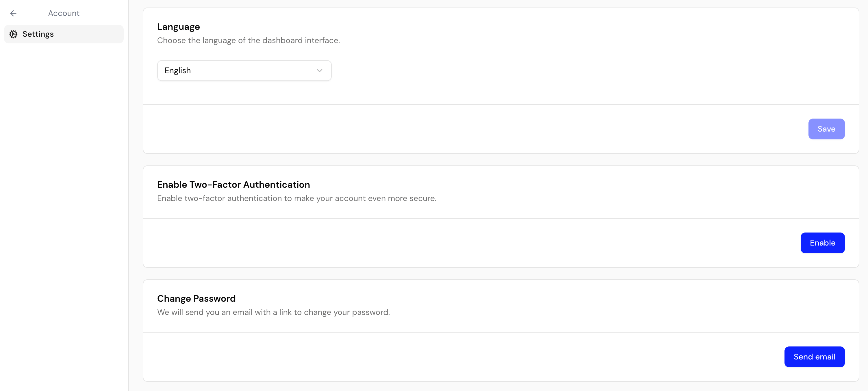Expand the English language dropdown
The image size is (868, 391).
(244, 71)
